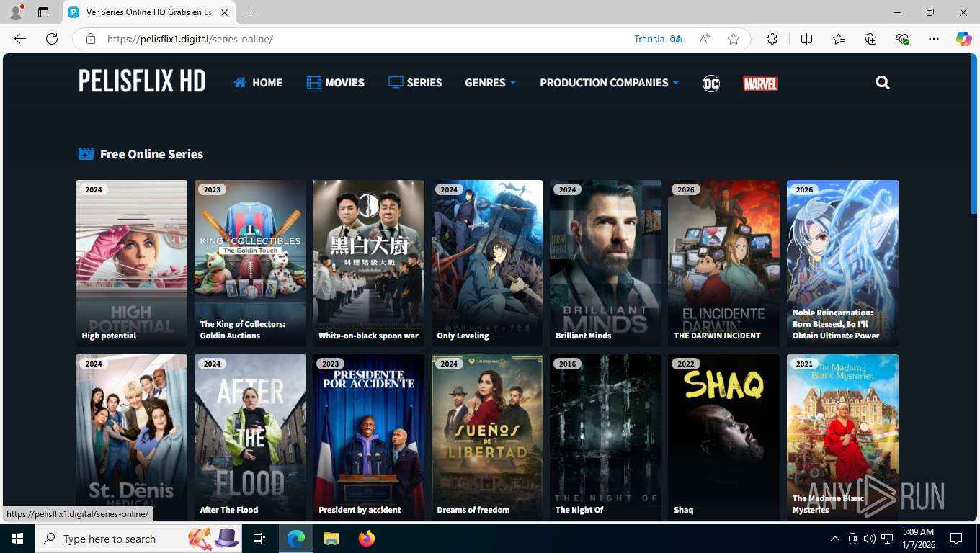The image size is (980, 553).
Task: Open White-on-black spoon war poster
Action: pyautogui.click(x=368, y=264)
